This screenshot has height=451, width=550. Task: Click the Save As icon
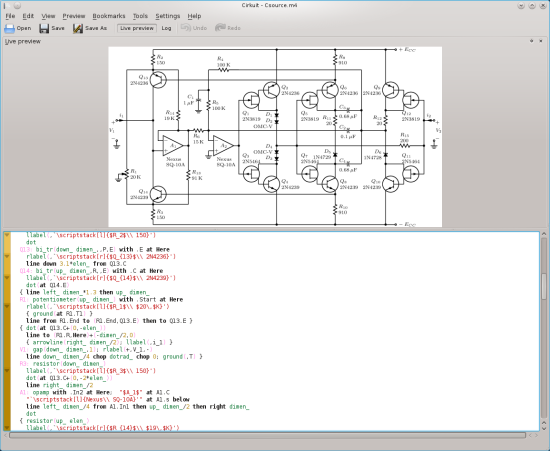point(78,28)
